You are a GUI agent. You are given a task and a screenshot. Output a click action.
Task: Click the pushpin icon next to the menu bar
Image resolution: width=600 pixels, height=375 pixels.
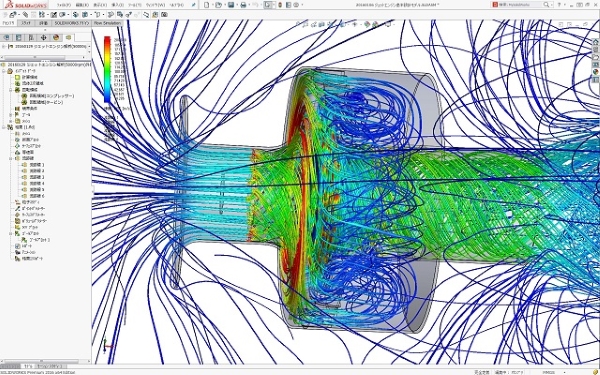click(x=194, y=5)
